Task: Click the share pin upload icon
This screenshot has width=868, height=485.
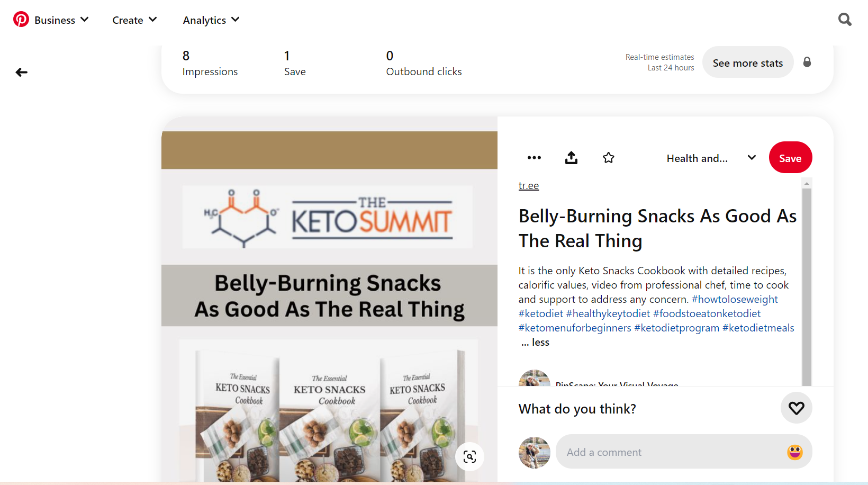Action: pyautogui.click(x=571, y=158)
